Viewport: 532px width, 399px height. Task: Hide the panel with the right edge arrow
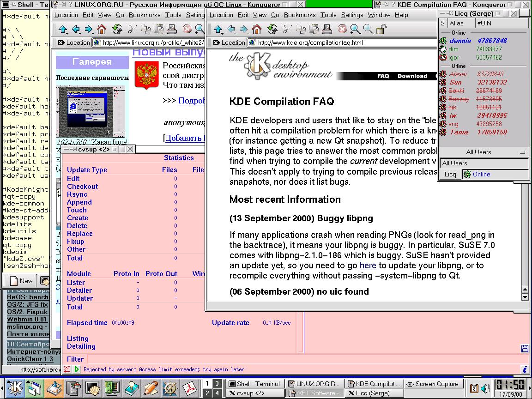(x=529, y=388)
